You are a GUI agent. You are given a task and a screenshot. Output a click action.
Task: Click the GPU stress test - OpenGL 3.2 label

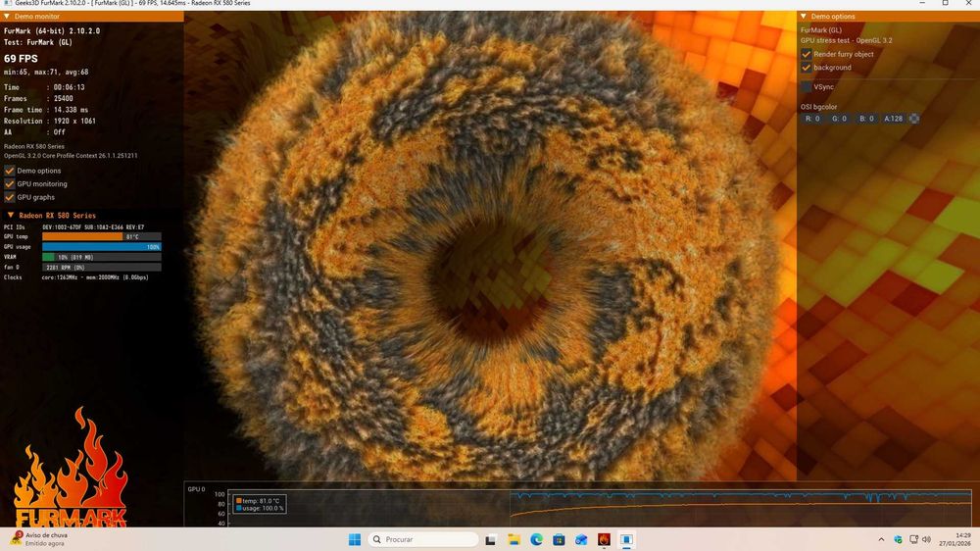[847, 40]
